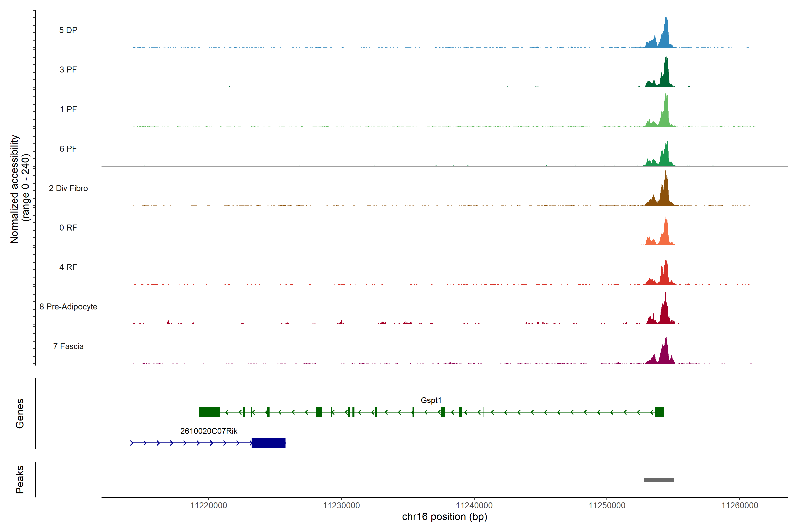The image size is (798, 532).
Task: Click the large green Gspt1 exon at left end
Action: [x=209, y=412]
